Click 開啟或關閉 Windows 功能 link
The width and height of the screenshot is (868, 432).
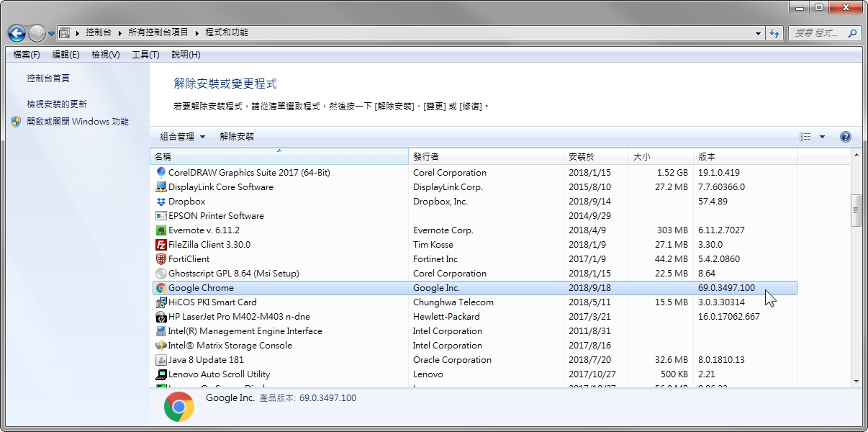tap(78, 122)
